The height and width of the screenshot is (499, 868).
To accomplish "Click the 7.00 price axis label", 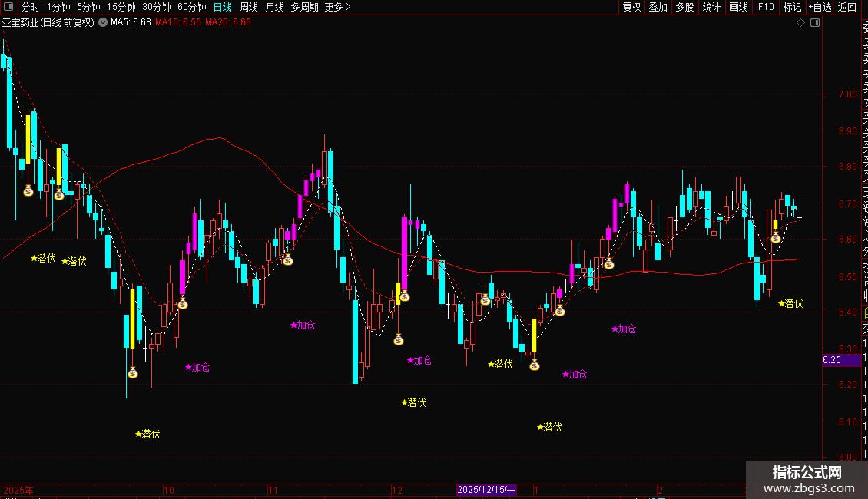I will (847, 94).
